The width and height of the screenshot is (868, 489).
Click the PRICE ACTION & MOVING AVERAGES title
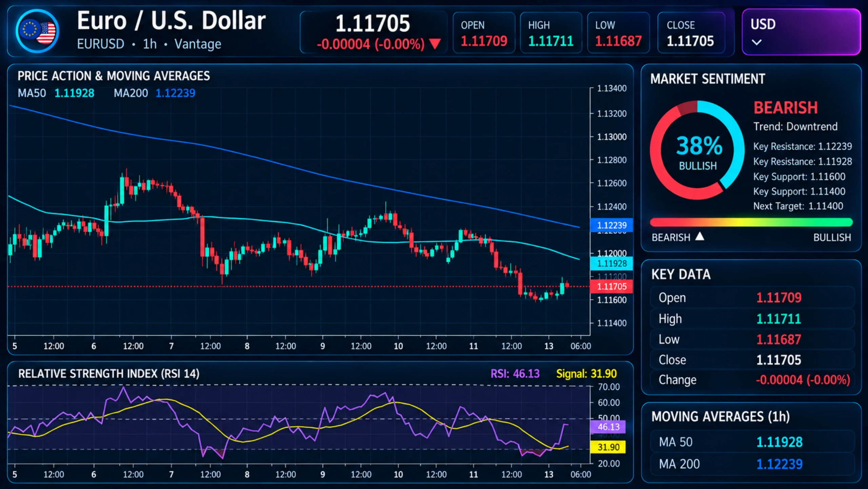pos(114,76)
